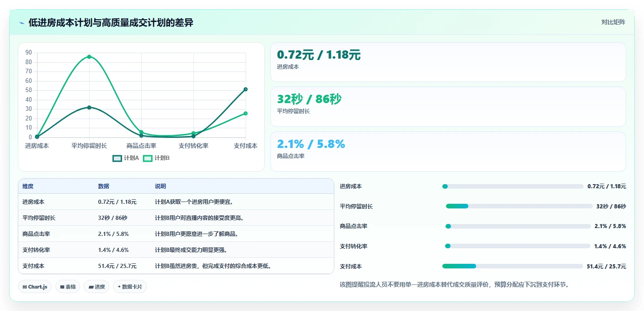Viewport: 644px width, 311px height.
Task: Toggle the 计划B legend color box
Action: click(148, 158)
